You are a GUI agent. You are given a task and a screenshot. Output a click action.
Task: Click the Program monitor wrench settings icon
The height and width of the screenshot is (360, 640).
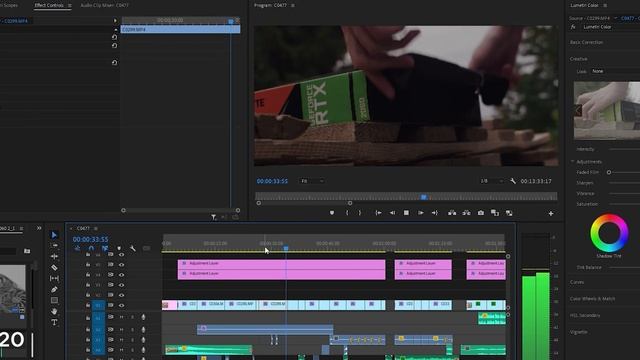click(x=513, y=181)
